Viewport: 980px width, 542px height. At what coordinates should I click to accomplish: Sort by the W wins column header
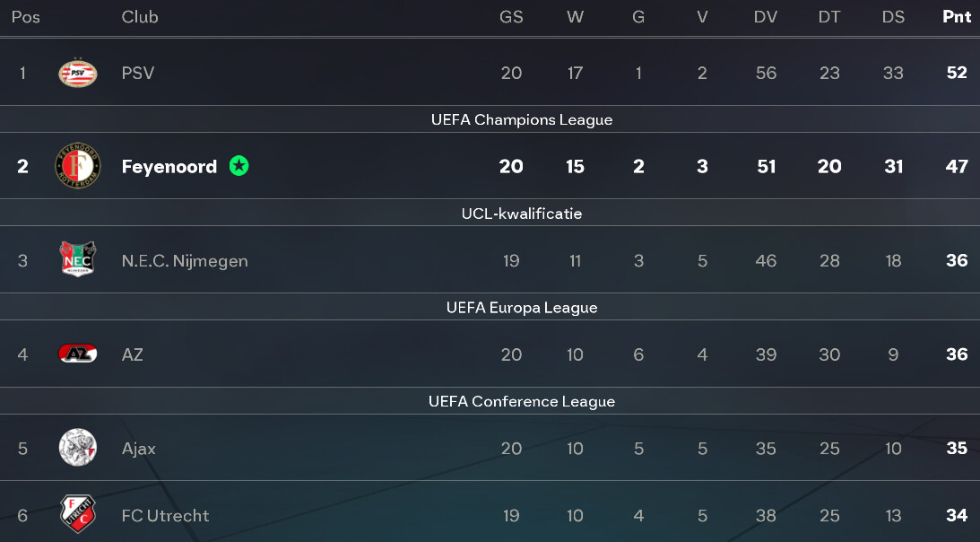[x=575, y=17]
